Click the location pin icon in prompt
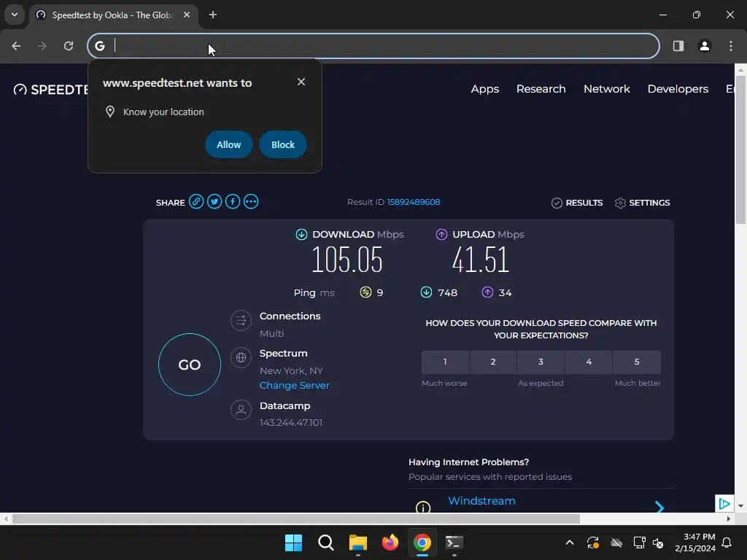Image resolution: width=747 pixels, height=560 pixels. click(110, 112)
